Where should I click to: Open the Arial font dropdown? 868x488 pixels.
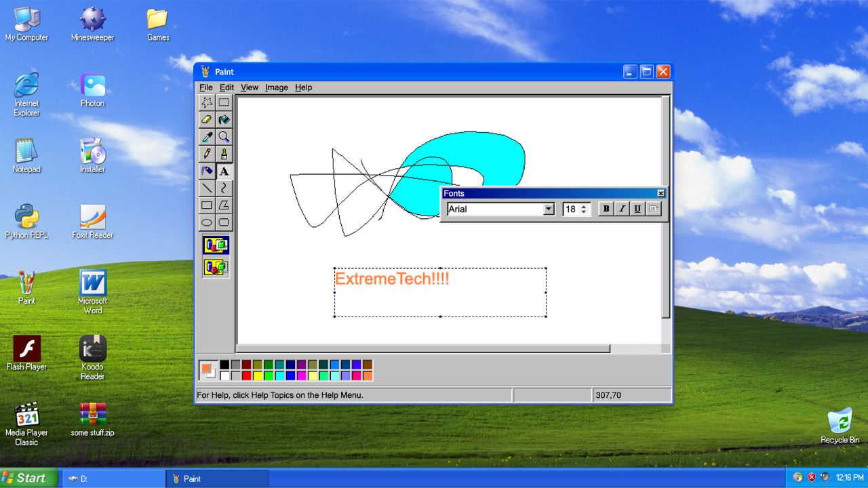(x=549, y=209)
